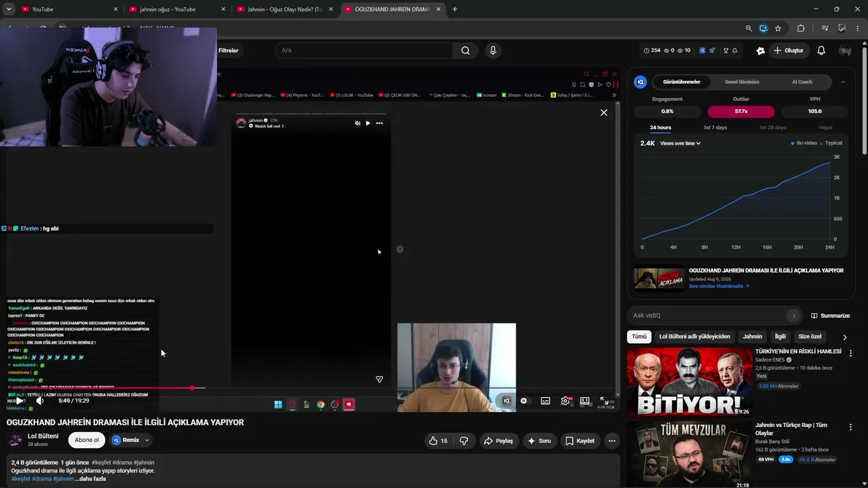Open the YouTube account avatar menu
Screen dimensions: 868x488
coord(845,50)
